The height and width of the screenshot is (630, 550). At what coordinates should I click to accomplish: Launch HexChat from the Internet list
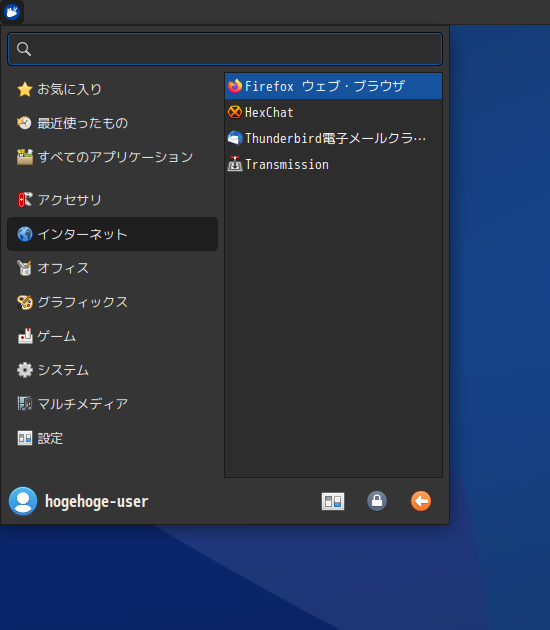click(333, 112)
